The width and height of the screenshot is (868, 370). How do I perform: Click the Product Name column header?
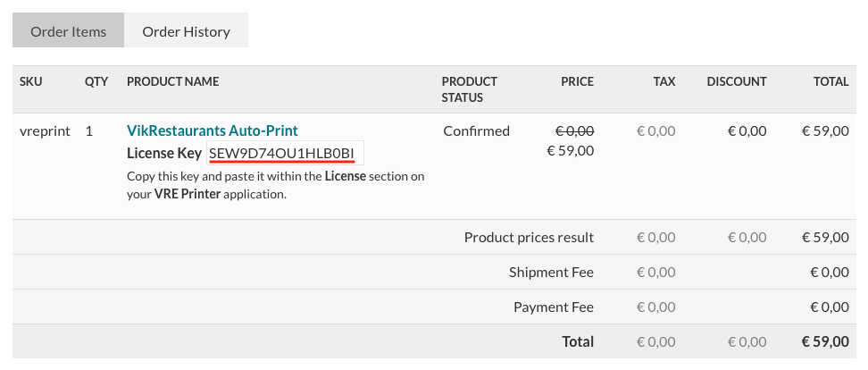coord(172,81)
